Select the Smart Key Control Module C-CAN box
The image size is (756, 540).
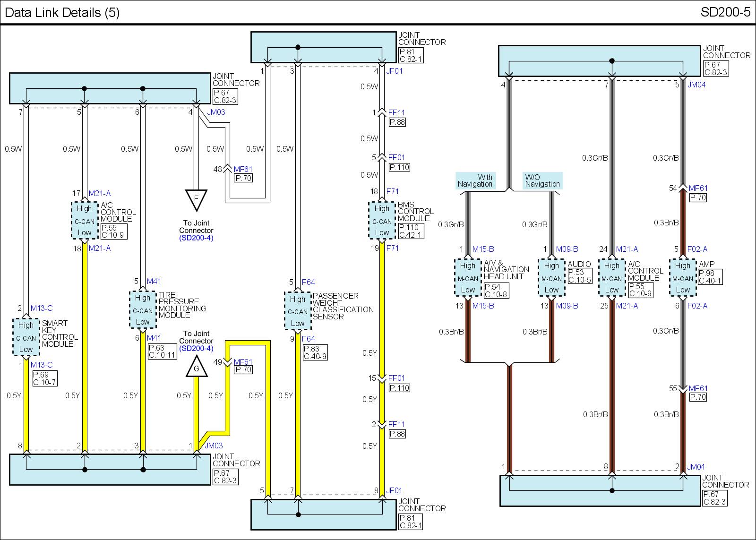tap(26, 337)
